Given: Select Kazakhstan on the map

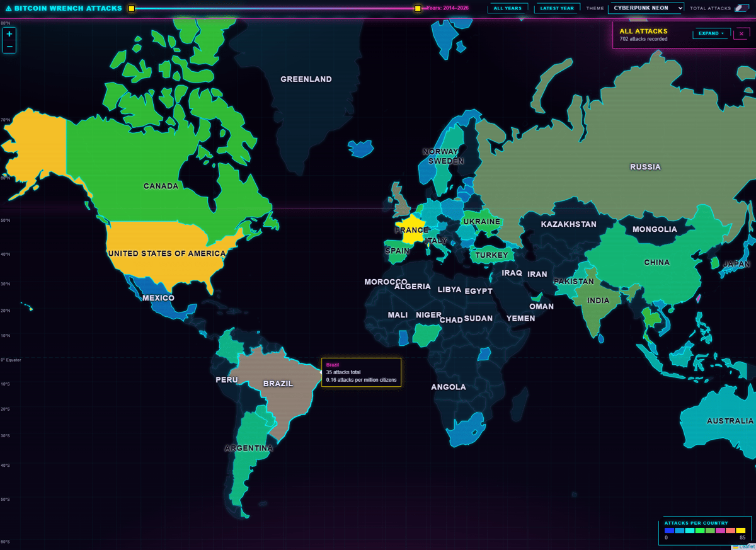Looking at the screenshot, I should [x=568, y=224].
